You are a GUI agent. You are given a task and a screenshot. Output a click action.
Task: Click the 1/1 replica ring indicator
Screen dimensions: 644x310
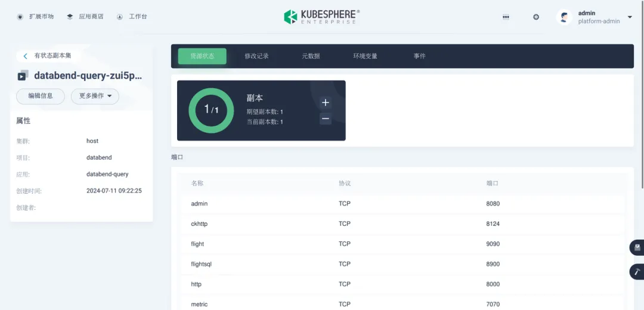point(211,110)
